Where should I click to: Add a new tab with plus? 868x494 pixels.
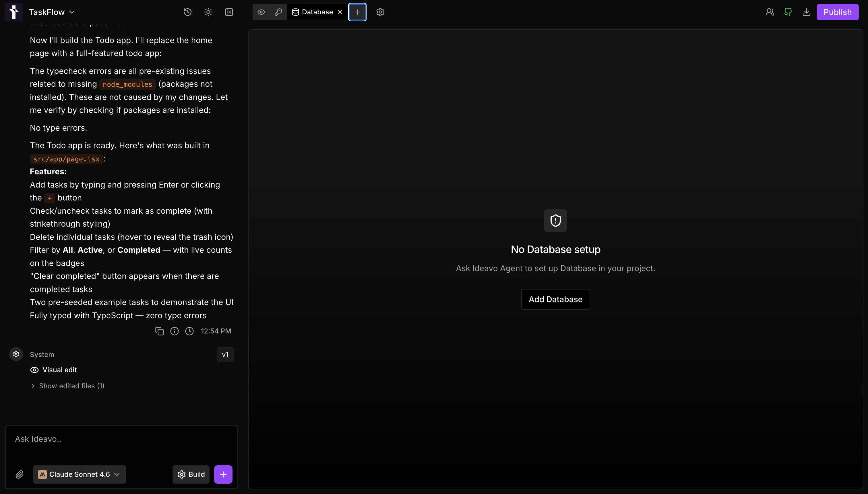[357, 12]
